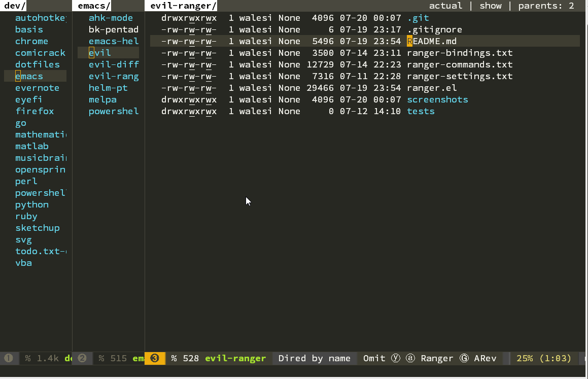
Task: Select chrome folder in dev pane
Action: pyautogui.click(x=31, y=41)
